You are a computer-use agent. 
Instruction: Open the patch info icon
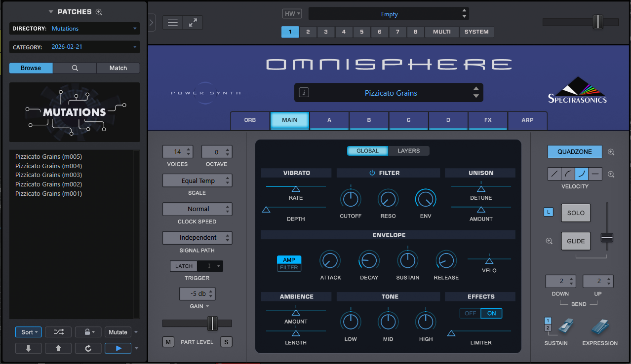click(x=304, y=93)
